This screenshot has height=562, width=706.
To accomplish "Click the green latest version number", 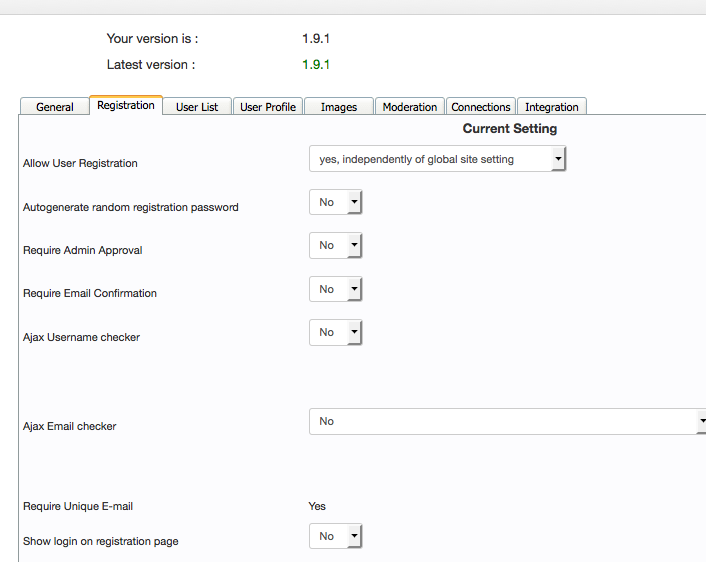I will (316, 65).
